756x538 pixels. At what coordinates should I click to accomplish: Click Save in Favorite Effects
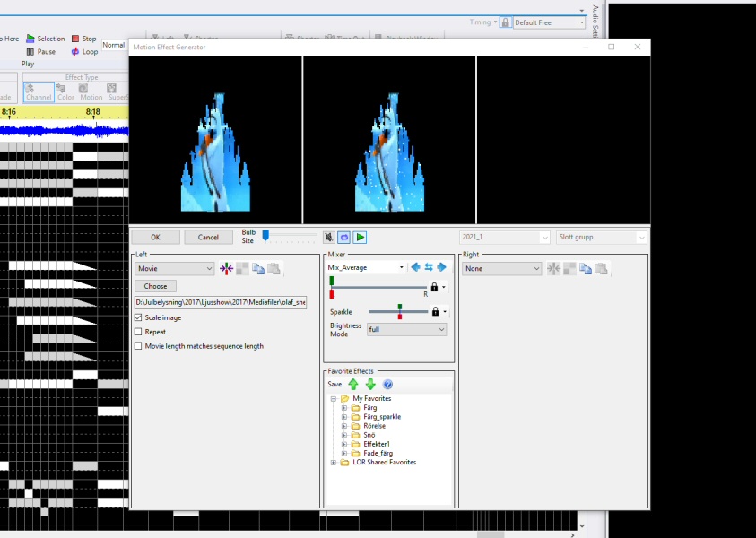pos(335,384)
